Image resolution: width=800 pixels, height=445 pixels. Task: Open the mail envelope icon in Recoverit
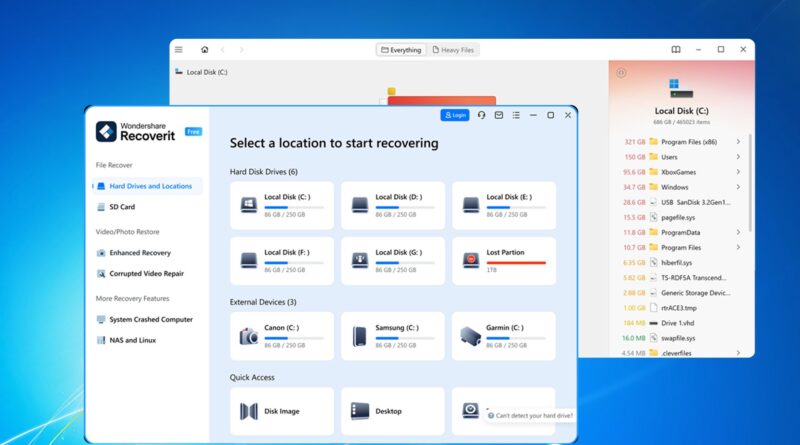(499, 115)
